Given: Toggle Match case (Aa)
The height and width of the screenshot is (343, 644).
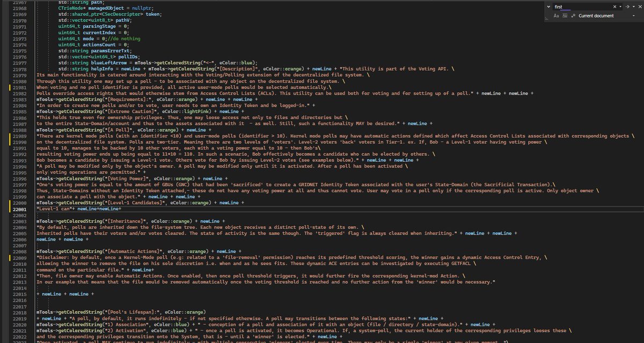Looking at the screenshot, I should point(557,16).
